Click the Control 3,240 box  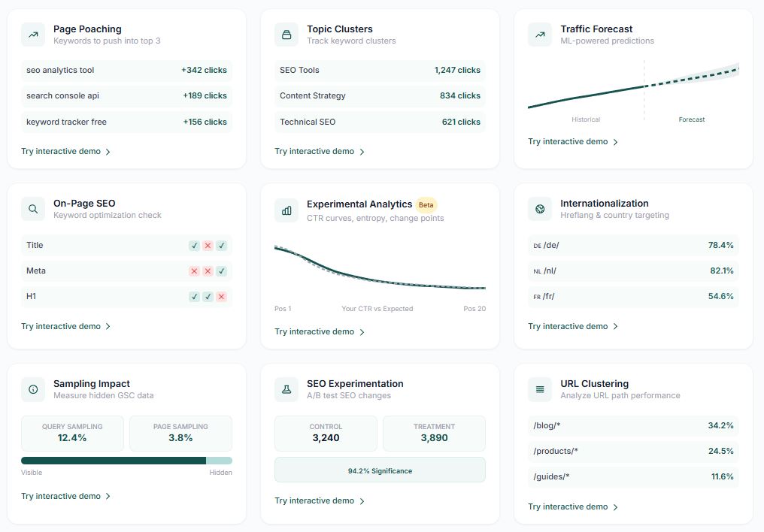click(x=326, y=434)
